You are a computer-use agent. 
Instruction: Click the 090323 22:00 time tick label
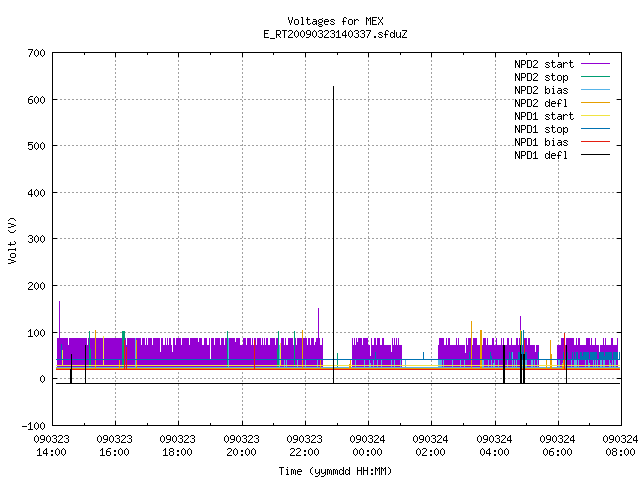[304, 446]
